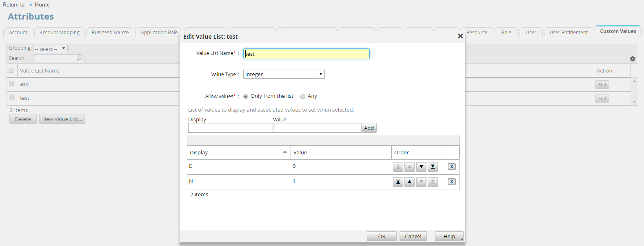Select the 'Any' radio option

click(x=303, y=97)
